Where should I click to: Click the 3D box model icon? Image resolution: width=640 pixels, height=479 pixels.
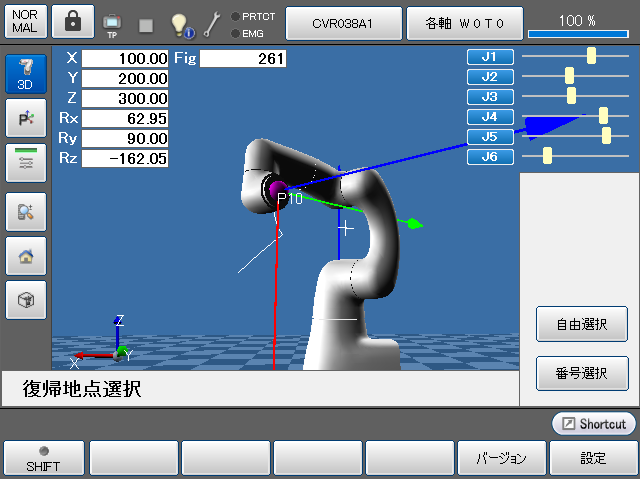pos(26,299)
